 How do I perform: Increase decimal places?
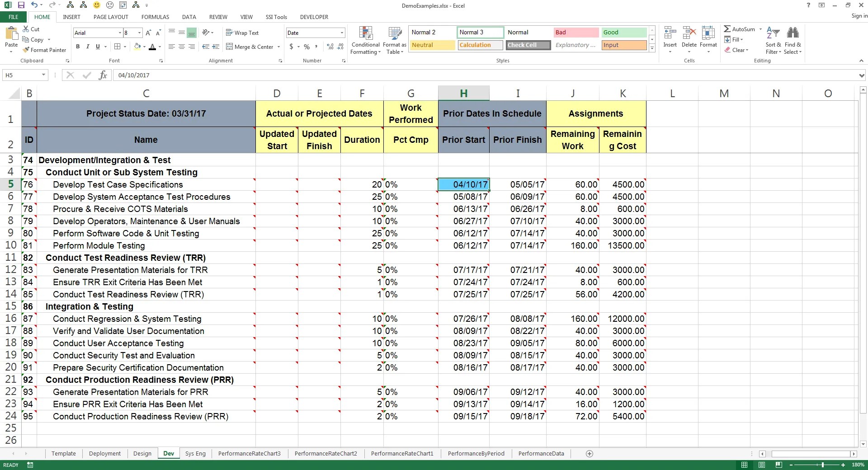pos(330,46)
